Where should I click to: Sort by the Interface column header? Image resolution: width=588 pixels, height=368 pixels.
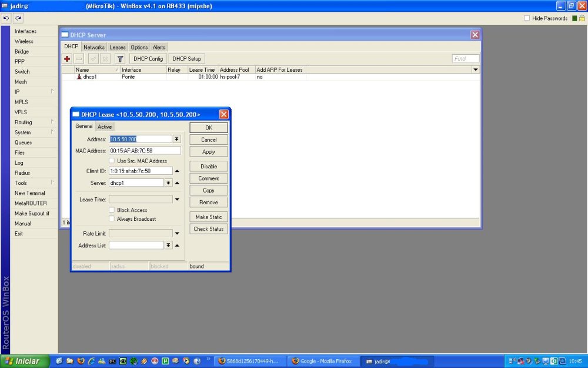pyautogui.click(x=143, y=69)
